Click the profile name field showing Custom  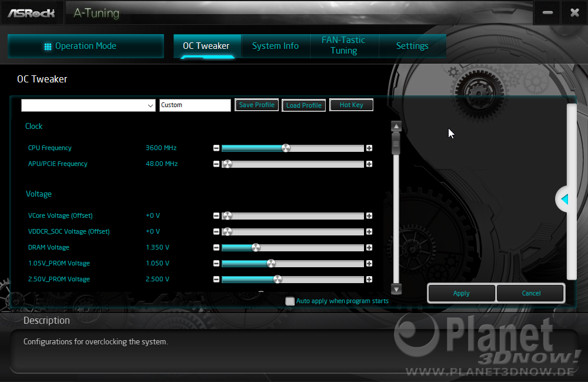click(x=195, y=105)
